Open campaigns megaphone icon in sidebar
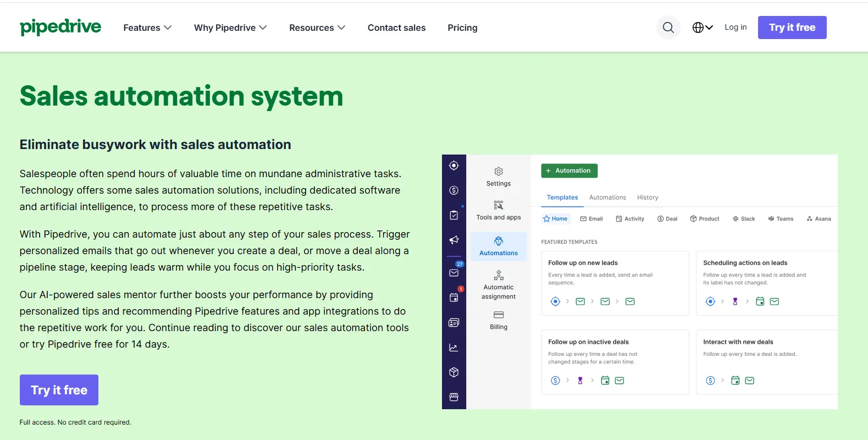868x440 pixels. coord(454,240)
